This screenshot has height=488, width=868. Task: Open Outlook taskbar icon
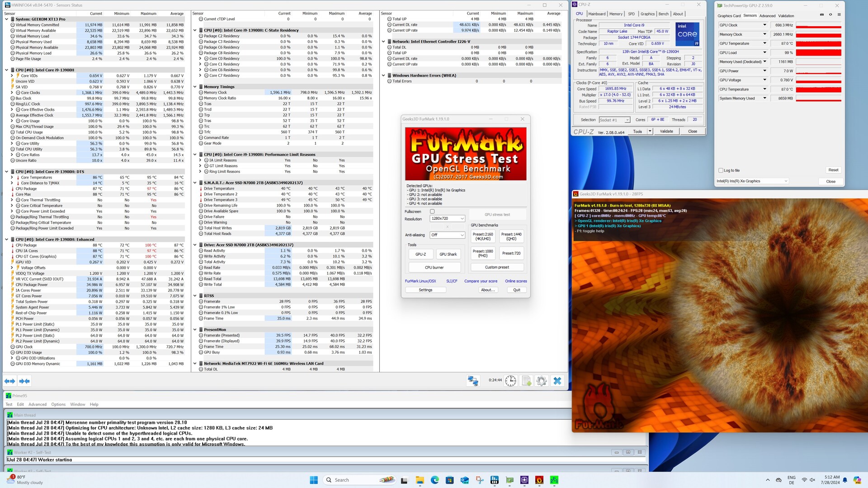465,480
